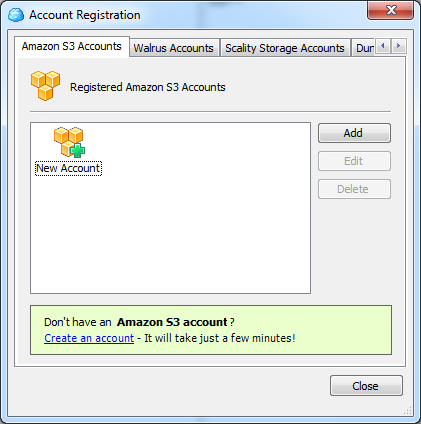Viewport: 421px width, 424px height.
Task: Select the New Account label text
Action: (68, 168)
